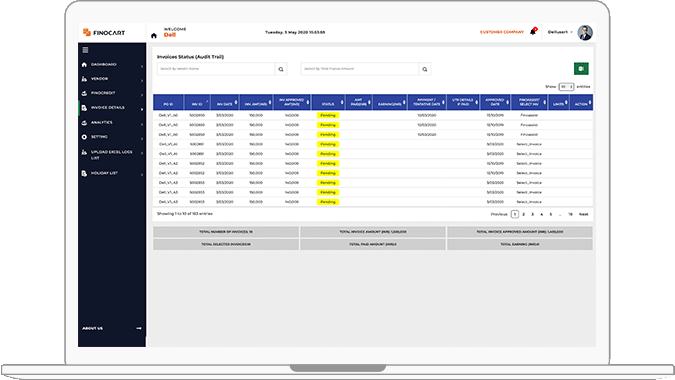Open Holiday List menu item
Viewport: 675px width, 380px height.
(104, 173)
